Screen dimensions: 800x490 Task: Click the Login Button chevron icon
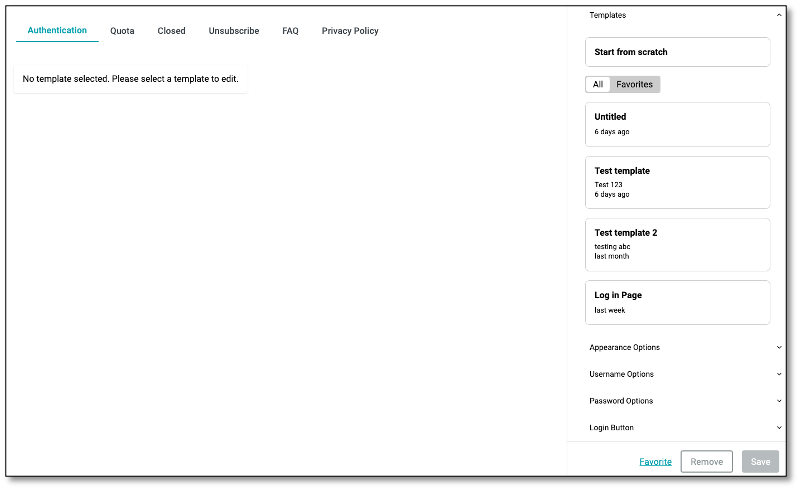(779, 428)
